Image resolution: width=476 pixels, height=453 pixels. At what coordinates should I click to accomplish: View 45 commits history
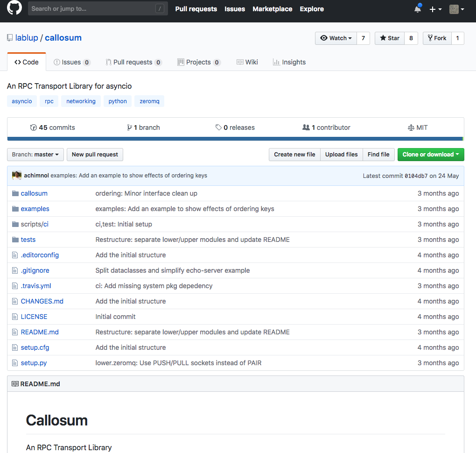pos(53,127)
